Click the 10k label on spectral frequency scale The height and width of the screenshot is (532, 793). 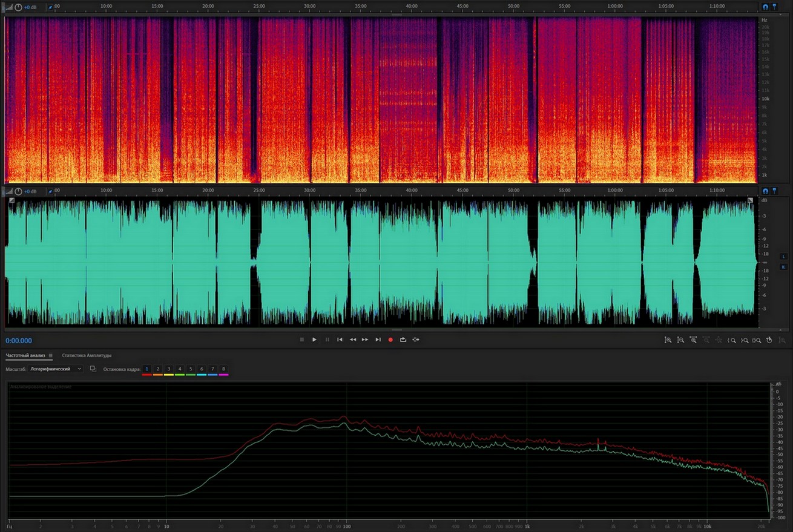766,99
